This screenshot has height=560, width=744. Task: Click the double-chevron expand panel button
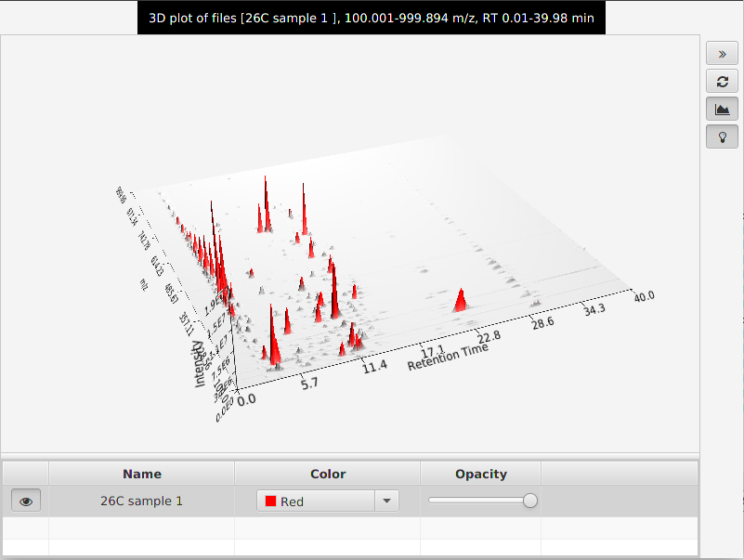click(x=722, y=54)
